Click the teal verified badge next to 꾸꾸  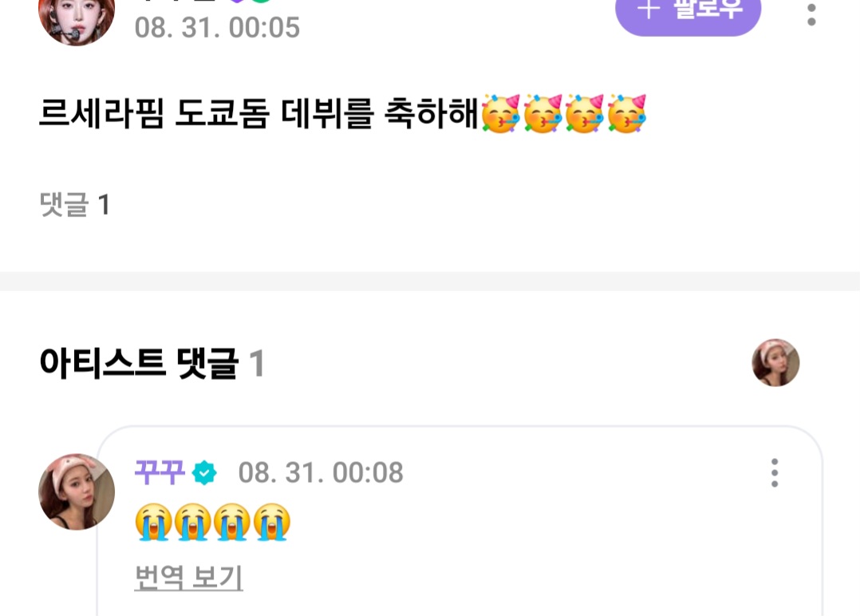[x=204, y=473]
